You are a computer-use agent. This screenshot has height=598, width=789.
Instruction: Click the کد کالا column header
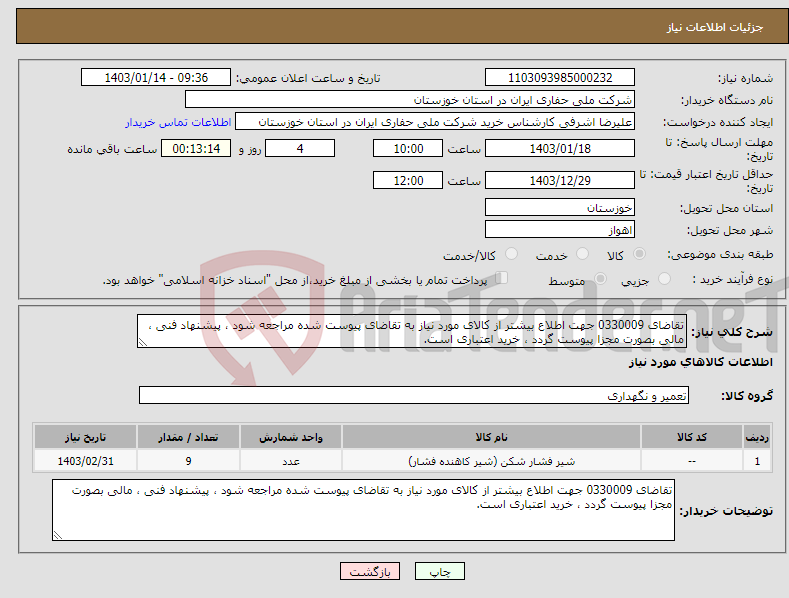(692, 437)
